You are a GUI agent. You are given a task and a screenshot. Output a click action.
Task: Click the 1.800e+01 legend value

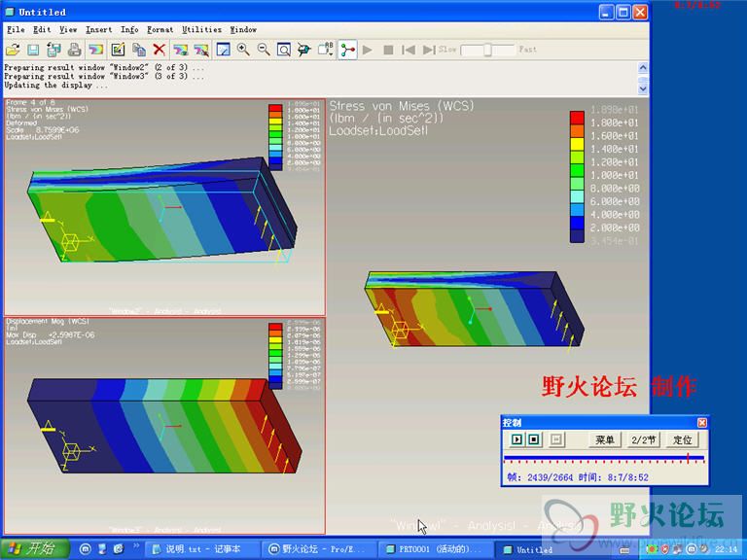(x=615, y=122)
